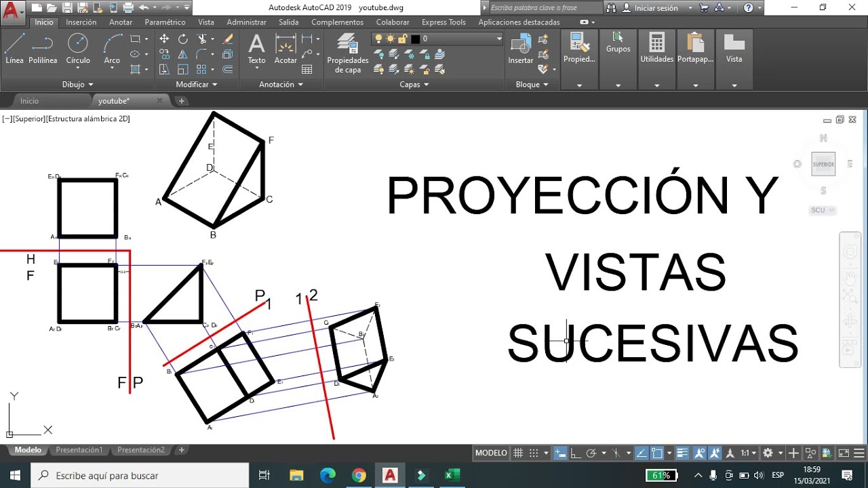Open the SCU dropdown under ViewCube

pos(823,210)
